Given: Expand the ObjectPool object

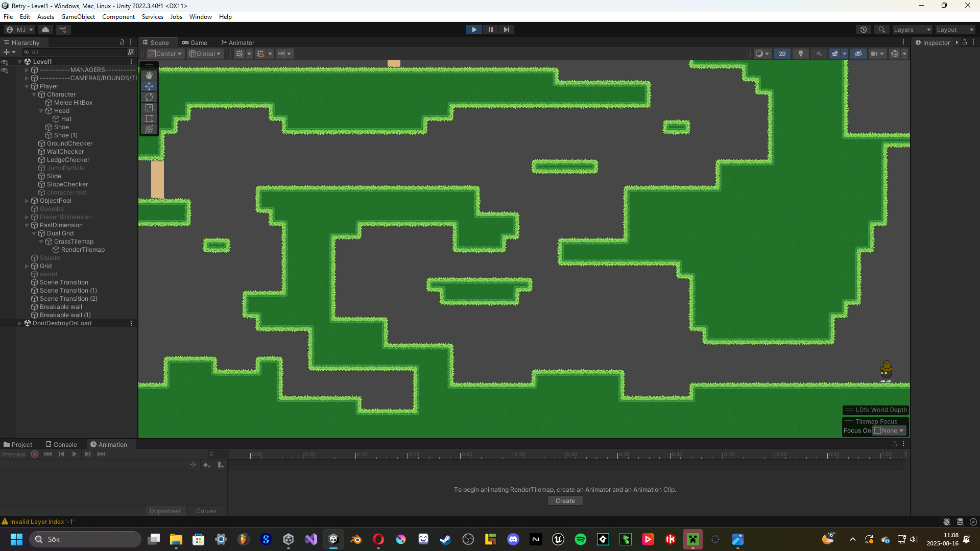Looking at the screenshot, I should pos(27,201).
